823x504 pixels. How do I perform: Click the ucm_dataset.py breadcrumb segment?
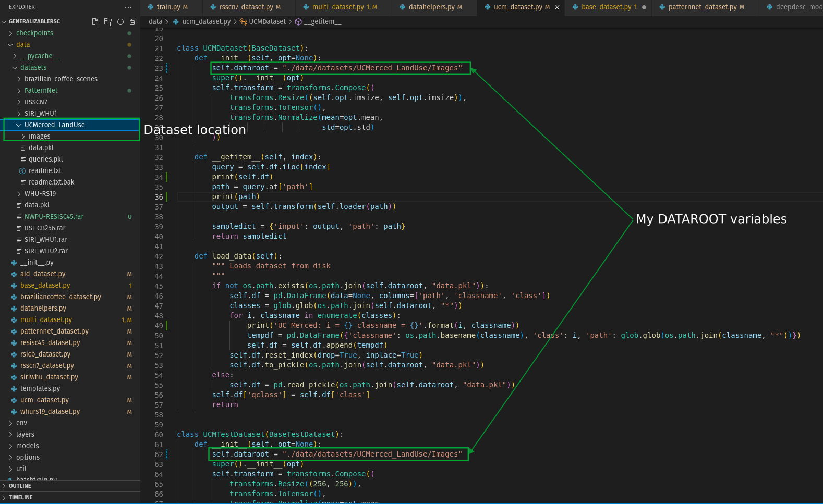pyautogui.click(x=201, y=22)
